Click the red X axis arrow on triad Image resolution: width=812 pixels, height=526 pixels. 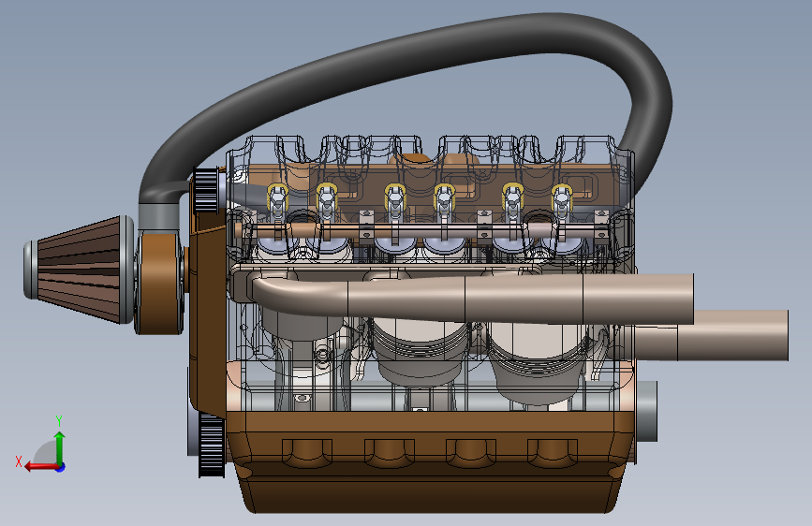coord(40,466)
